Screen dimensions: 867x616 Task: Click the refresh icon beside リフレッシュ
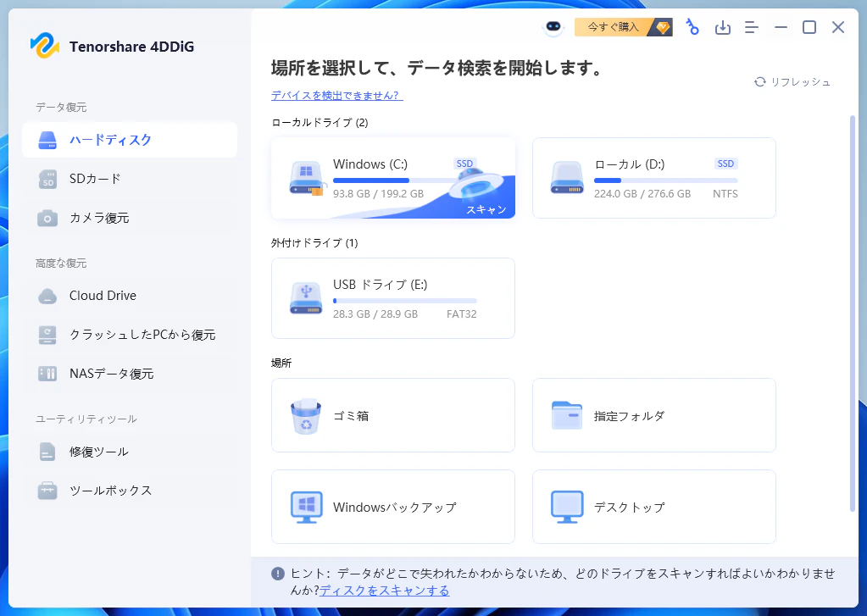(x=759, y=82)
